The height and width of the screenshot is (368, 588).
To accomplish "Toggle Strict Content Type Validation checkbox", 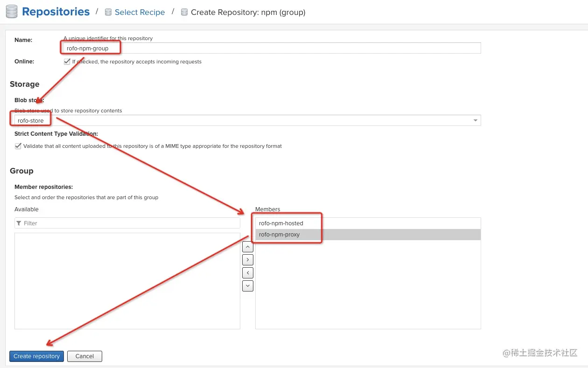I will pos(18,146).
